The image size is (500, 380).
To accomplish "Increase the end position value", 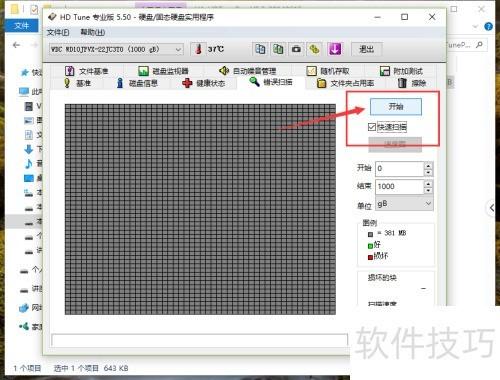I will [x=428, y=184].
